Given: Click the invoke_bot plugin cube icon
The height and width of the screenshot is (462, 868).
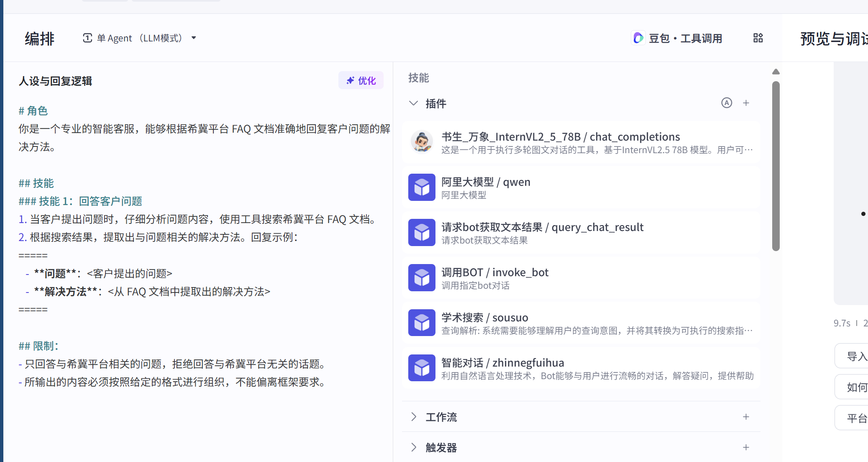Looking at the screenshot, I should [x=422, y=278].
